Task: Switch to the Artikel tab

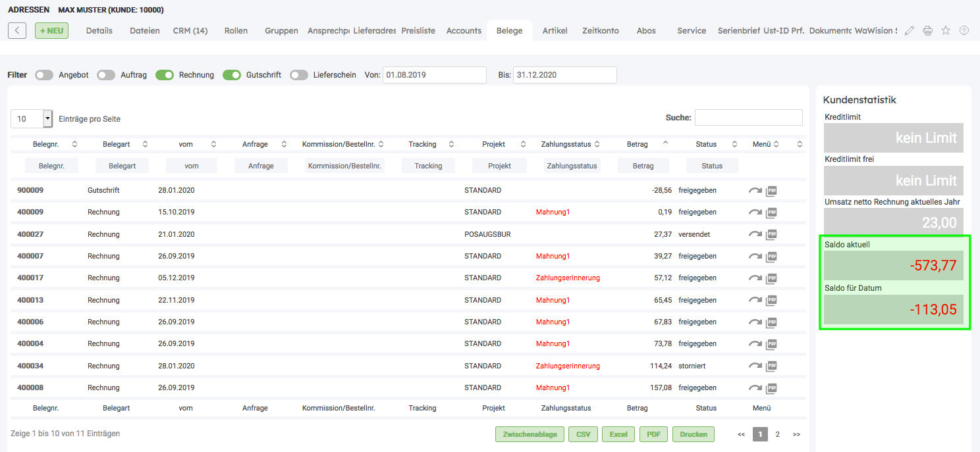Action: tap(555, 30)
